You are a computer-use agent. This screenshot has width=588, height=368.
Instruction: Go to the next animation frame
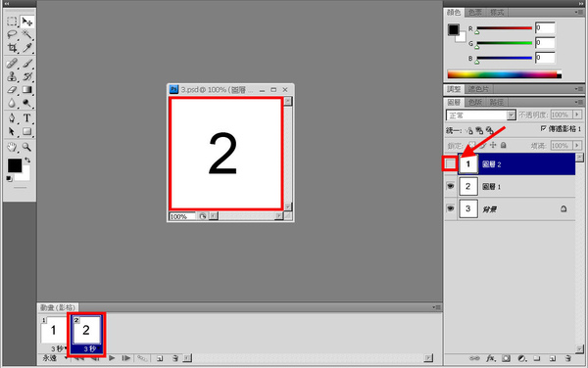click(126, 358)
